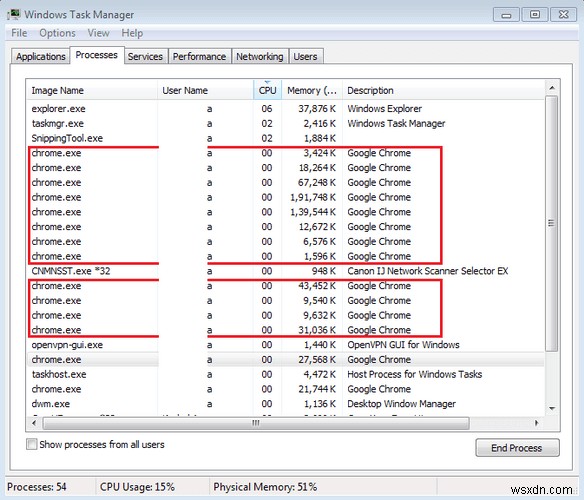Screen dimensions: 584x500
Task: Select the openvpn-gui.exe process
Action: (286, 345)
